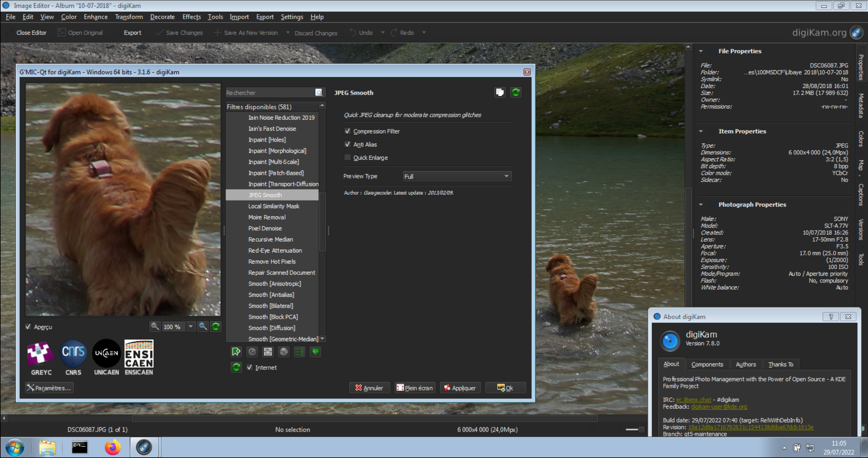868x458 pixels.
Task: Open the Enhance menu
Action: (x=96, y=17)
